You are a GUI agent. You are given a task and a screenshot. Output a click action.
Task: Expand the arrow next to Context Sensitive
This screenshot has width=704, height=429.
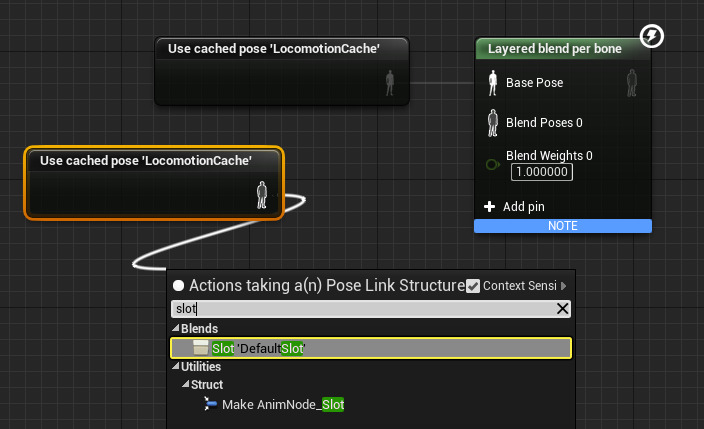pos(564,286)
